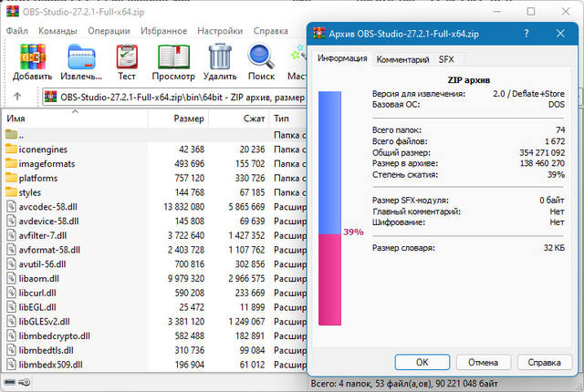Viewport: 584px width, 392px height.
Task: Click the libEGL.dll file icon
Action: pos(12,307)
